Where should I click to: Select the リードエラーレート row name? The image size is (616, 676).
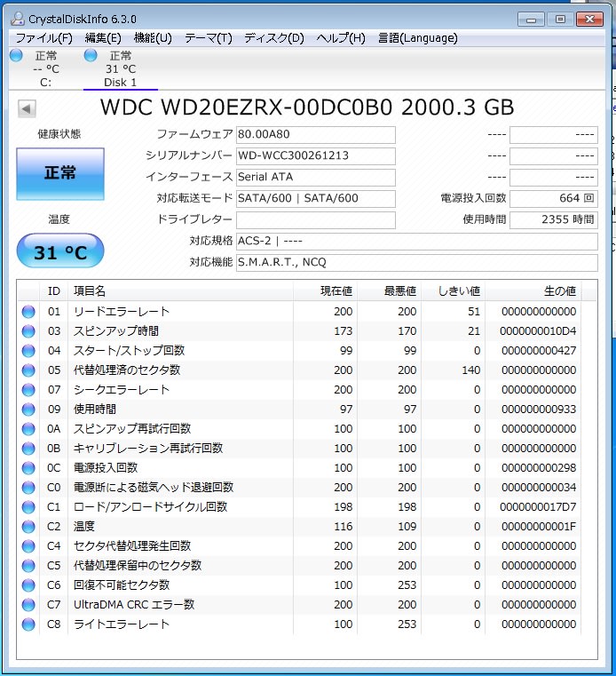[x=122, y=312]
